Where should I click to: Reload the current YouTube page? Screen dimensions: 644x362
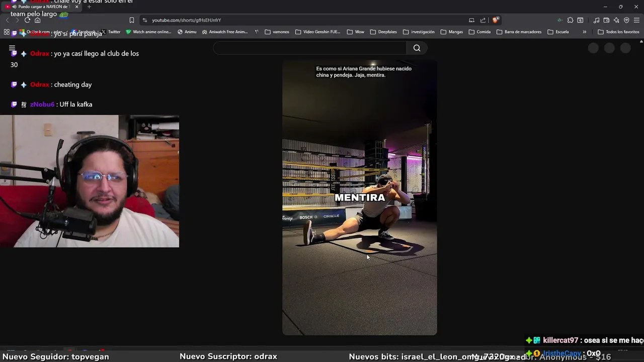(27, 20)
